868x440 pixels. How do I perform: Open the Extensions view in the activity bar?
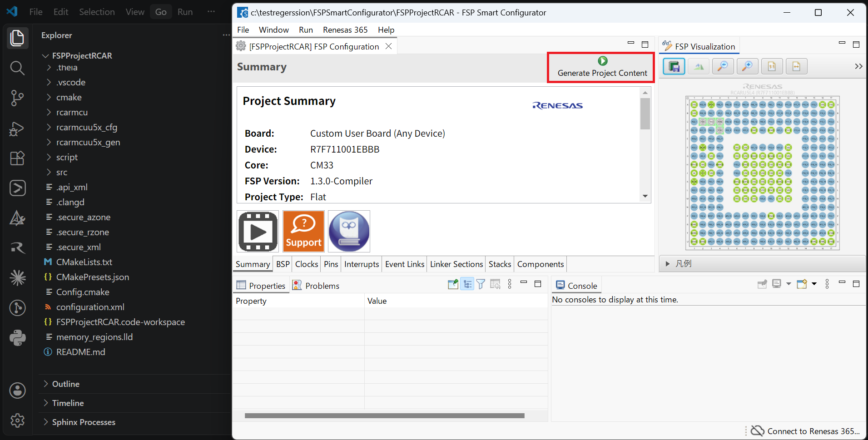pyautogui.click(x=17, y=158)
